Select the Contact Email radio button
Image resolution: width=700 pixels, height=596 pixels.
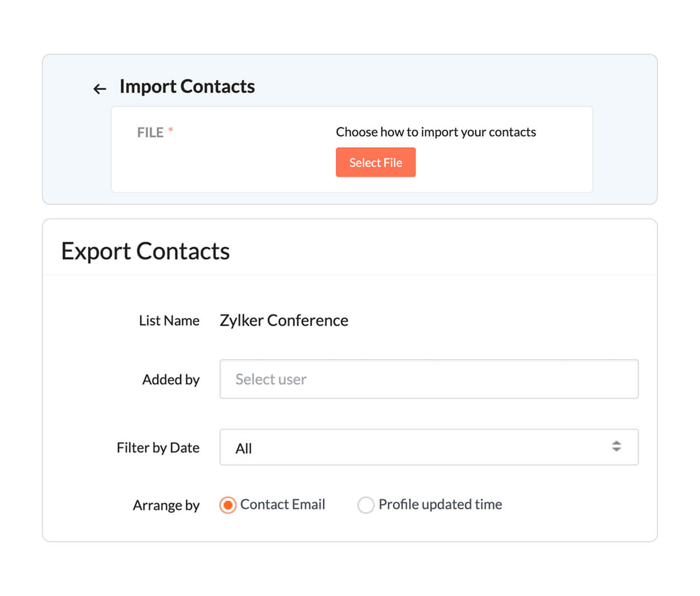click(x=228, y=505)
